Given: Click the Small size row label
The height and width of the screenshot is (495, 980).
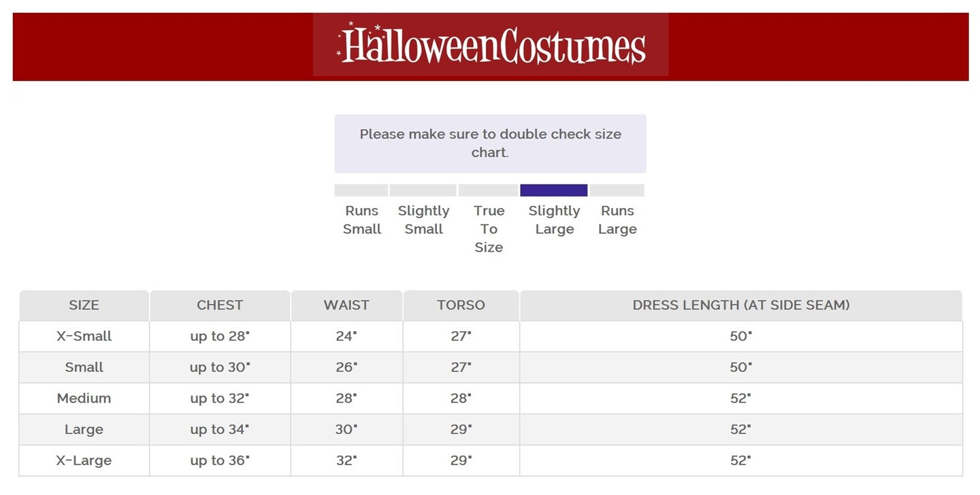Looking at the screenshot, I should pyautogui.click(x=84, y=367).
